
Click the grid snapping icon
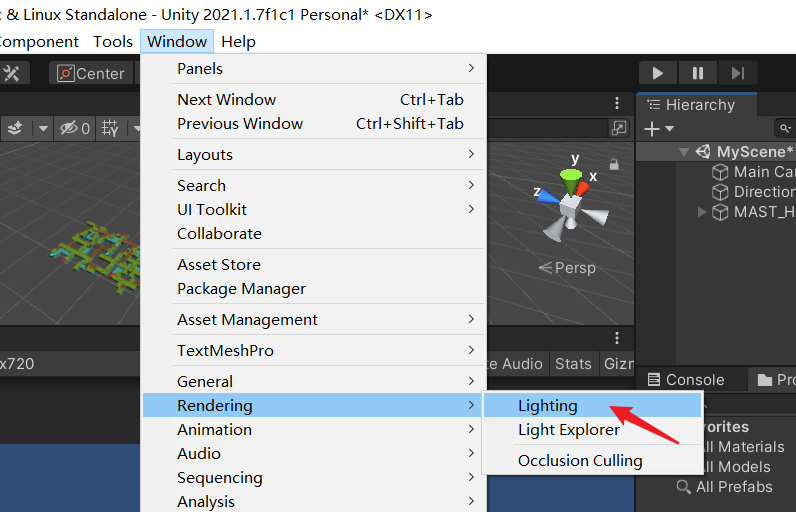coord(110,128)
